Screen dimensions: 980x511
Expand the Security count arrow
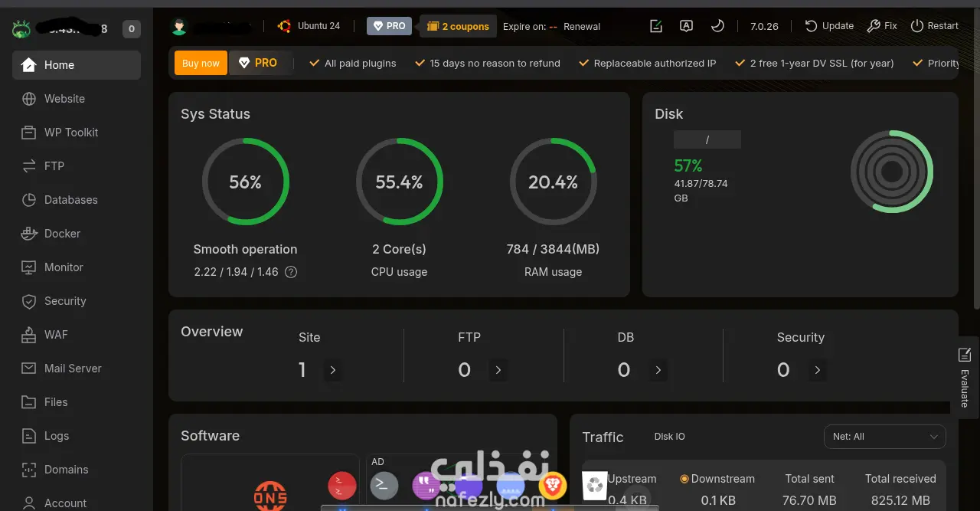click(x=818, y=370)
